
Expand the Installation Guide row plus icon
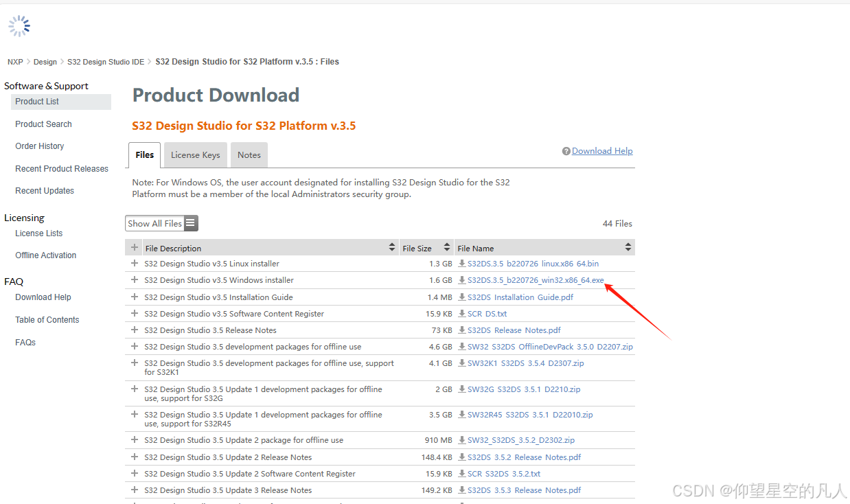coord(135,297)
